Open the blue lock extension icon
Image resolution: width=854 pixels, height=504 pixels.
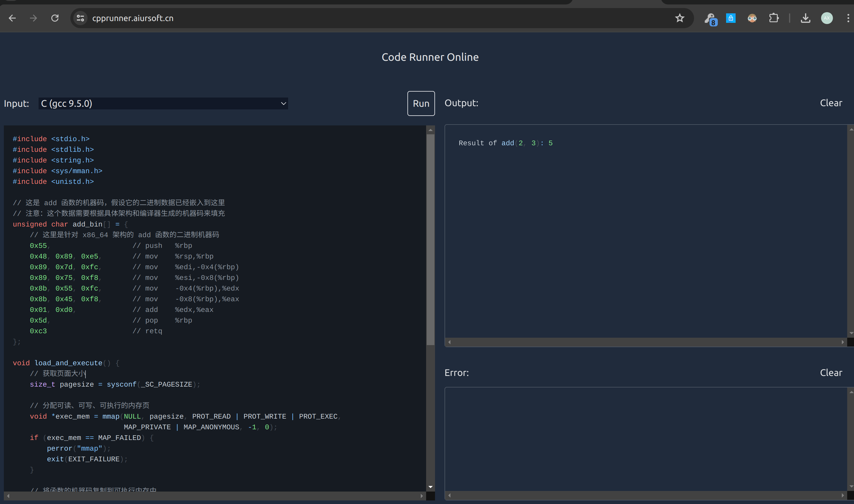731,18
